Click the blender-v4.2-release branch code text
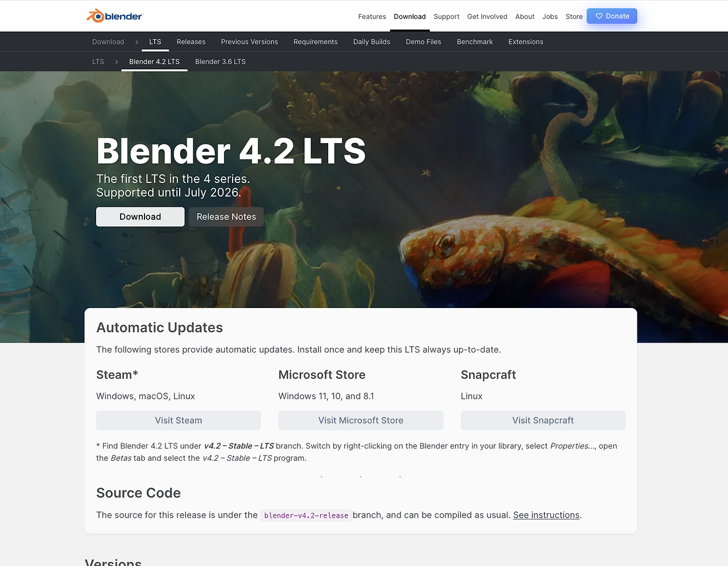This screenshot has width=728, height=566. pyautogui.click(x=306, y=515)
